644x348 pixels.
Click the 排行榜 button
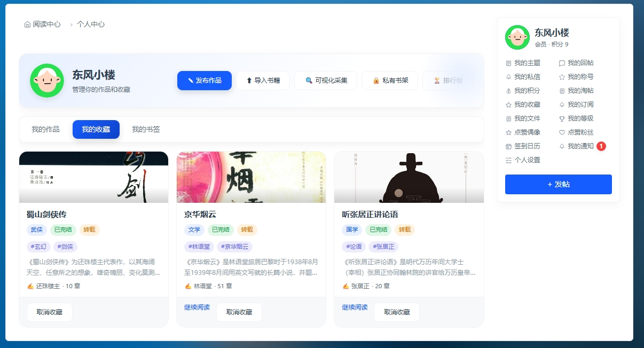pos(447,81)
